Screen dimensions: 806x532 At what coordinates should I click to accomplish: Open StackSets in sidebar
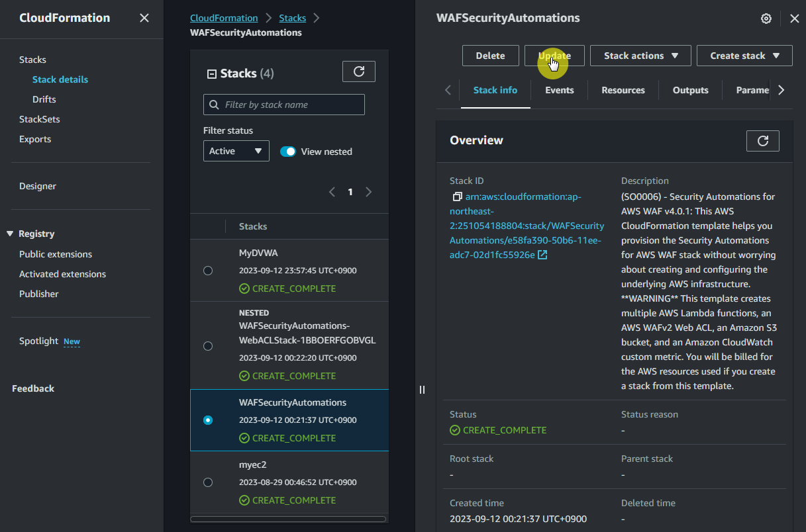pyautogui.click(x=40, y=119)
